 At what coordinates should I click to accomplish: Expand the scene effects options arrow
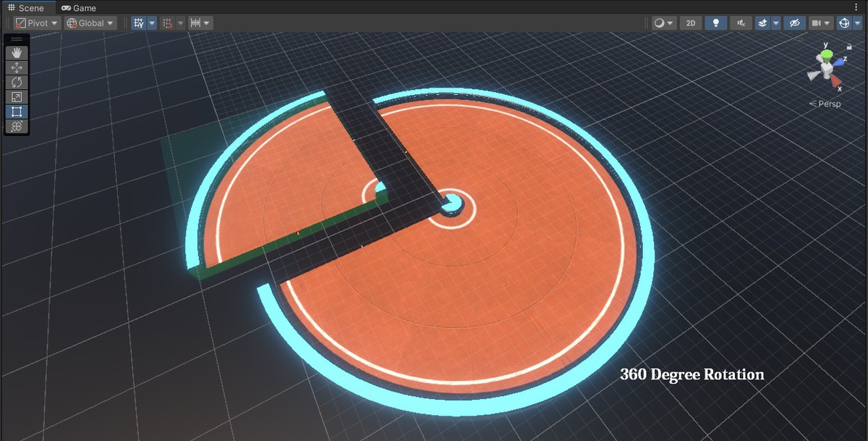[x=776, y=23]
